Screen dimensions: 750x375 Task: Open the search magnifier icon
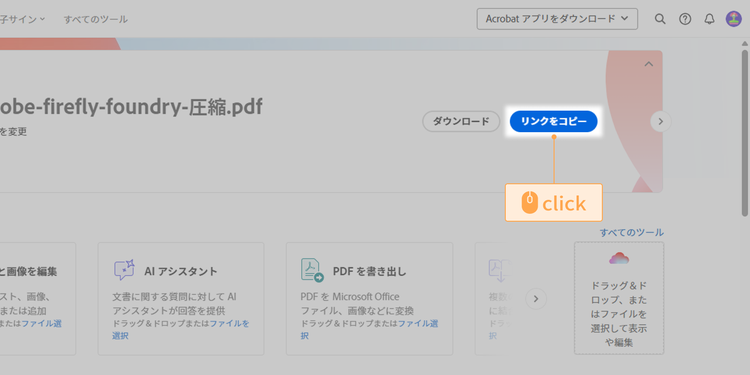pos(660,19)
